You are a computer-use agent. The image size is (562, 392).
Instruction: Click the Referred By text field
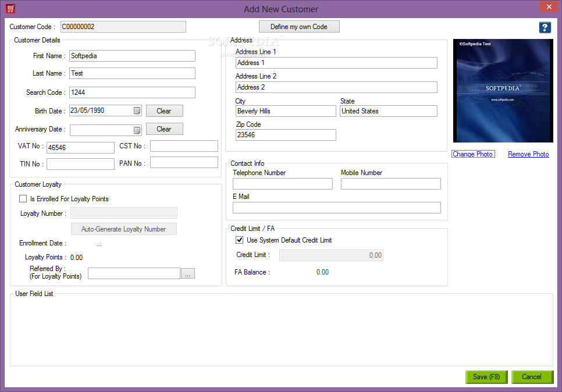(134, 273)
